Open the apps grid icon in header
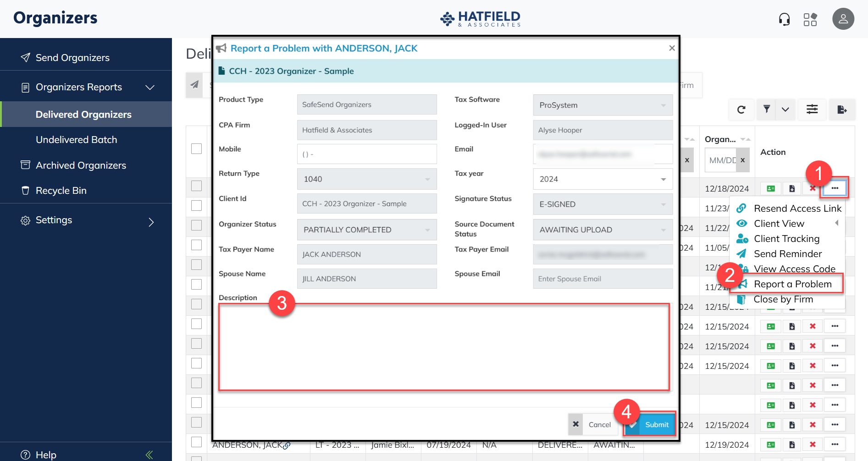 [x=810, y=19]
